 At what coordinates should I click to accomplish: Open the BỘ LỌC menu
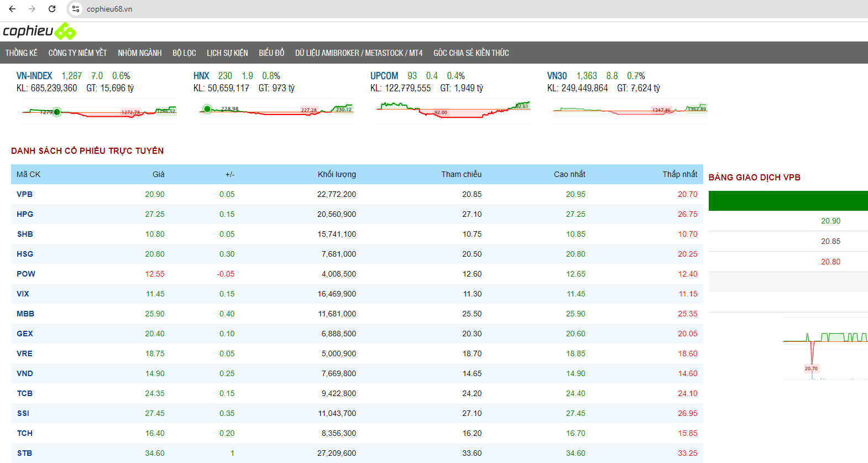pyautogui.click(x=184, y=53)
